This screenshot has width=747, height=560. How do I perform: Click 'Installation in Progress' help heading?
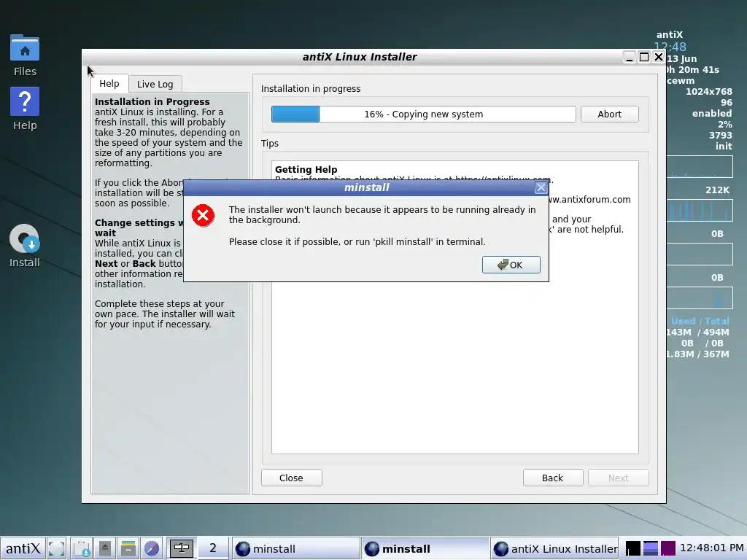tap(152, 101)
